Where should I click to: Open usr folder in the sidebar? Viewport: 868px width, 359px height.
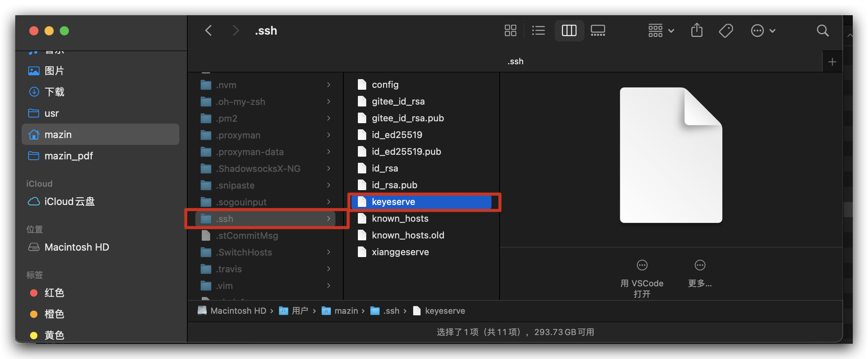coord(101,113)
